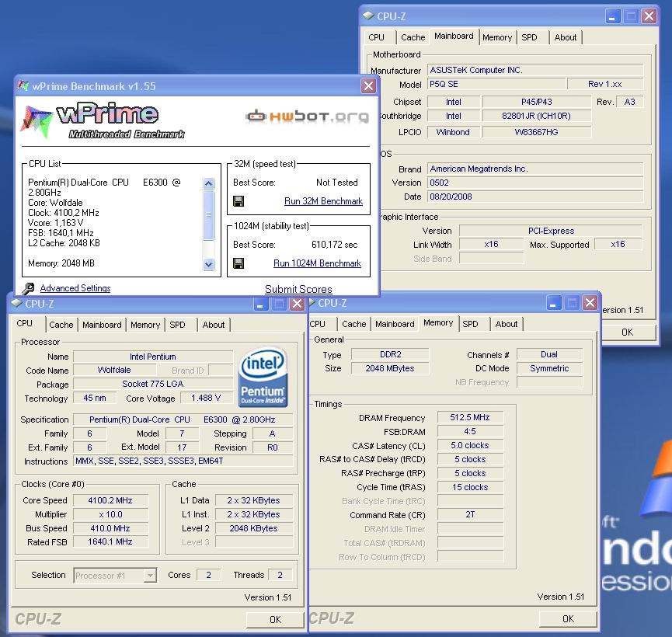
Task: Click Submit Scores link
Action: [x=298, y=289]
